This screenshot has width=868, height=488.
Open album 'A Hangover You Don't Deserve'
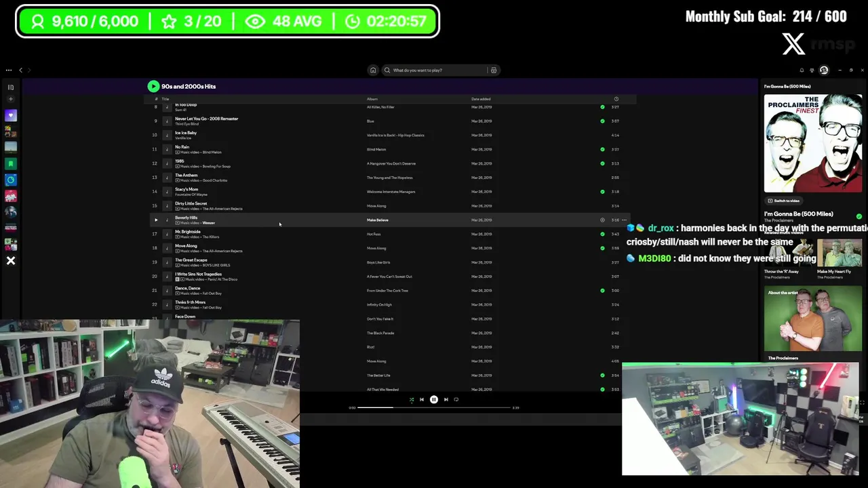click(391, 163)
